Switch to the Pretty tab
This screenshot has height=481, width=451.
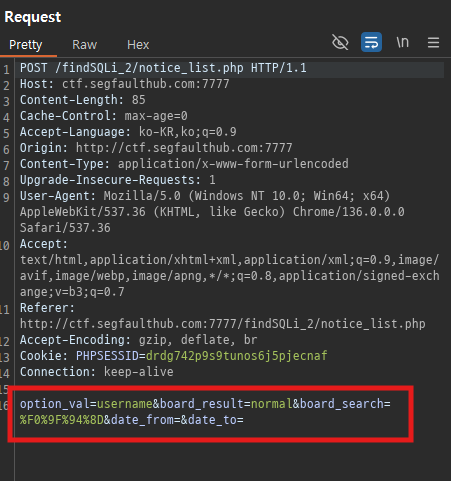click(26, 45)
